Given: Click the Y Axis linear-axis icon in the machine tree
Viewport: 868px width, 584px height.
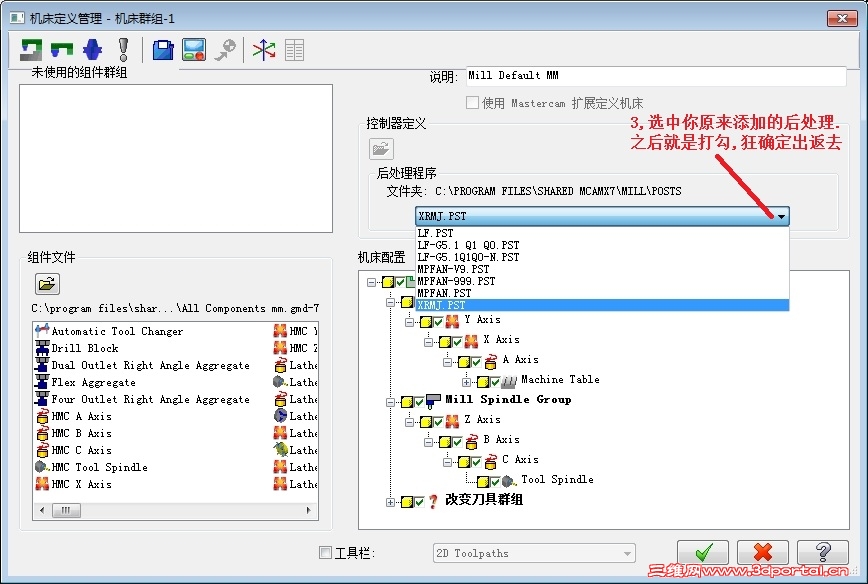Looking at the screenshot, I should pyautogui.click(x=452, y=321).
